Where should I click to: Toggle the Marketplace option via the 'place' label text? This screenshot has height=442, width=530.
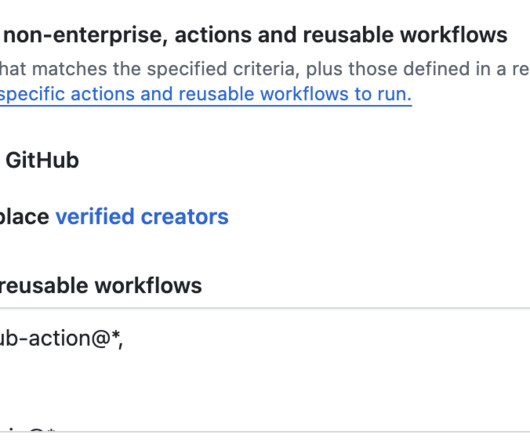(24, 217)
